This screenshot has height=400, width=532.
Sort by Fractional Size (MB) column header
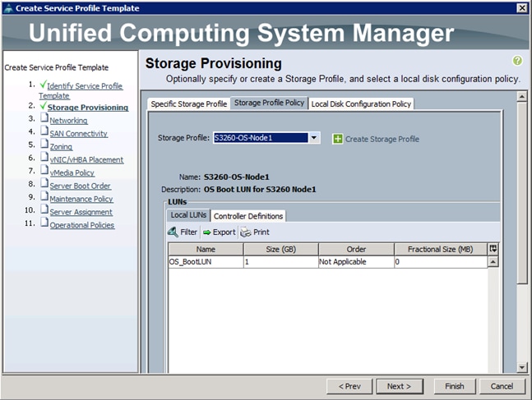pyautogui.click(x=441, y=249)
